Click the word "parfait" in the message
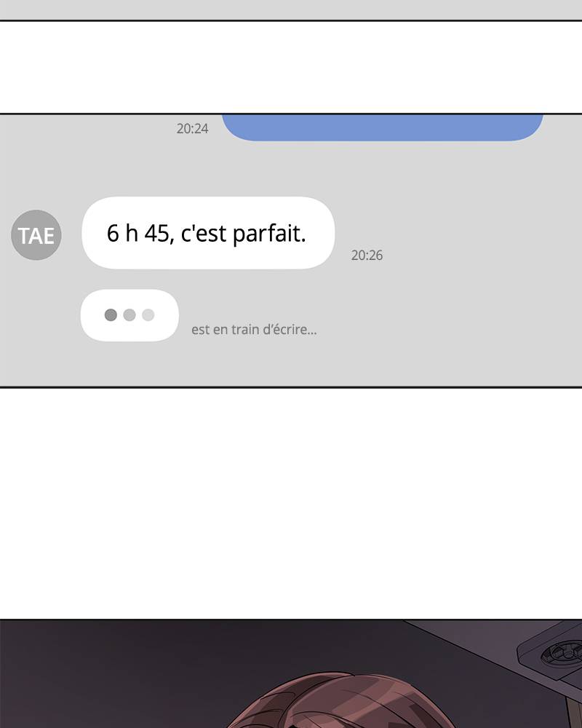The width and height of the screenshot is (582, 728). [x=268, y=234]
